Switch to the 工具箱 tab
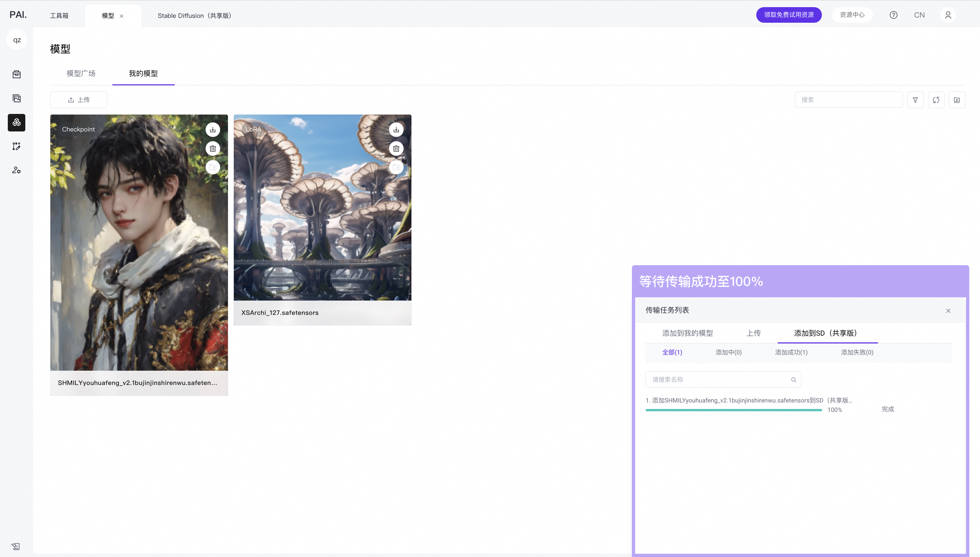The image size is (980, 557). pos(59,16)
